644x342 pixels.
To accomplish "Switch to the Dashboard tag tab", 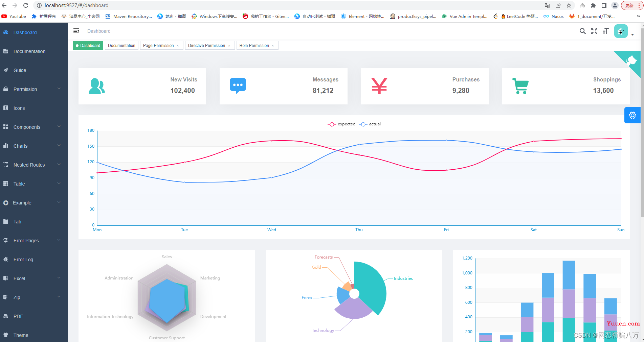I will (x=88, y=46).
